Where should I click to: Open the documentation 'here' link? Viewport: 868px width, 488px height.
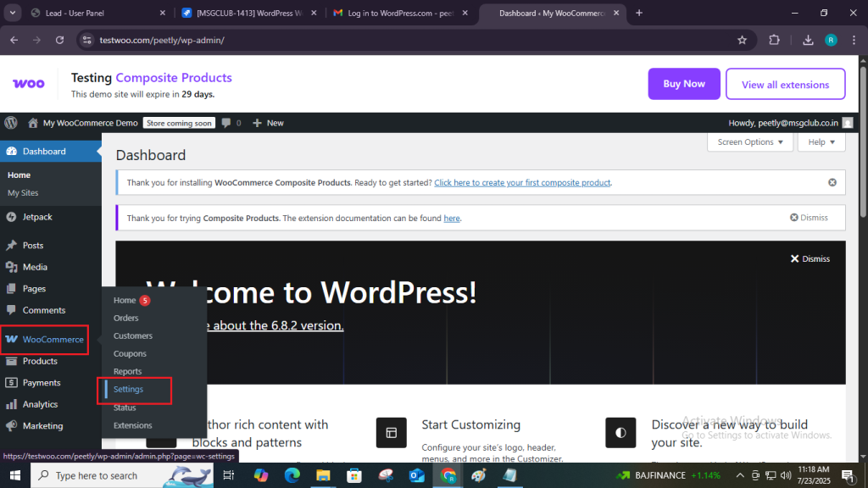tap(452, 218)
